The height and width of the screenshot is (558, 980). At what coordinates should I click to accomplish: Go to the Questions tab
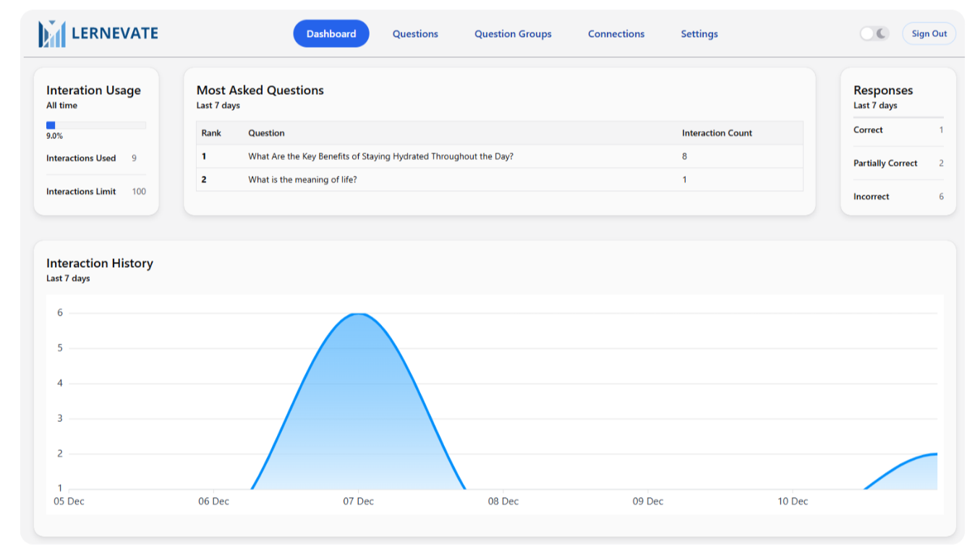pos(415,34)
